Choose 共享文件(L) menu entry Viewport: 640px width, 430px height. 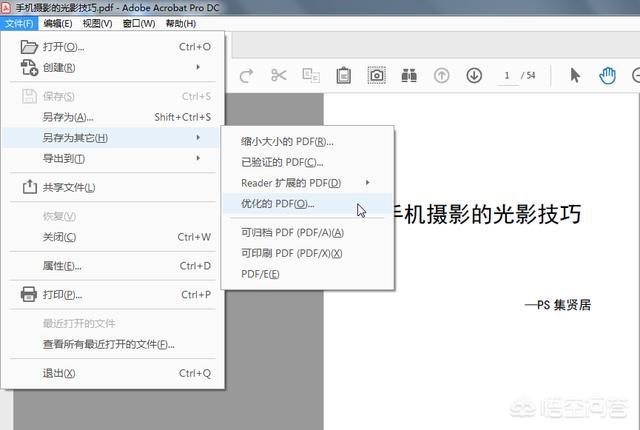pyautogui.click(x=113, y=187)
